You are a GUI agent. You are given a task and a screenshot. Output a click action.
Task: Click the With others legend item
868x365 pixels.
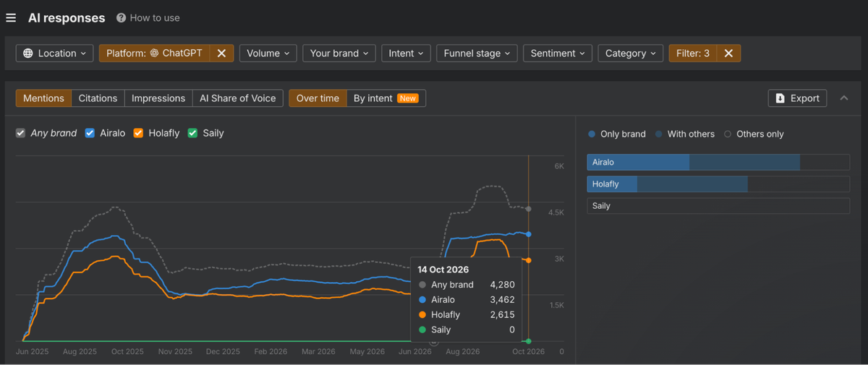[x=684, y=134]
